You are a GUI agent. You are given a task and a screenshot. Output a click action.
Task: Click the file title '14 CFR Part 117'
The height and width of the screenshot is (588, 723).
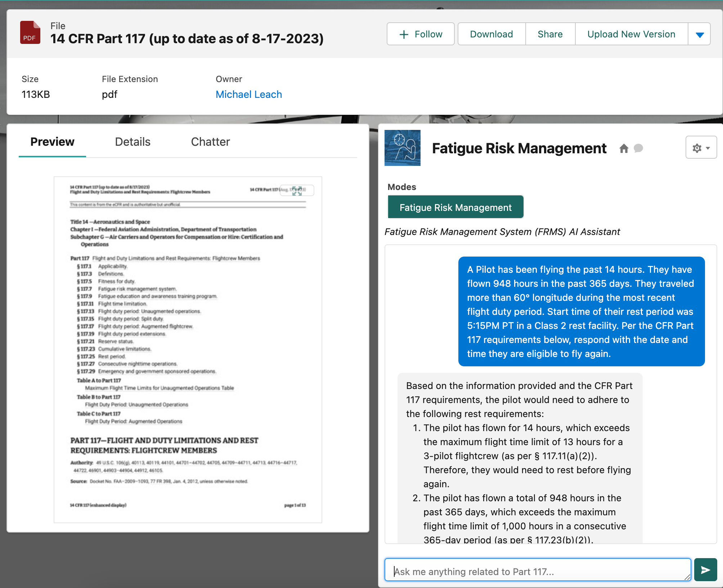pos(187,39)
